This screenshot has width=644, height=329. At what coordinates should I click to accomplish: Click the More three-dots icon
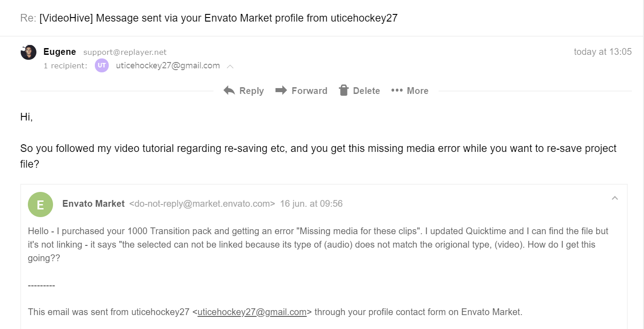pos(397,90)
